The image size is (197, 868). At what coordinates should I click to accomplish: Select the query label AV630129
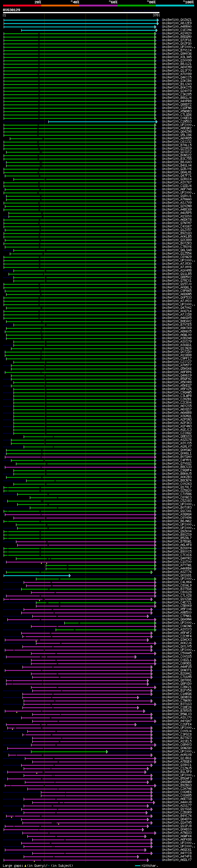[11, 10]
